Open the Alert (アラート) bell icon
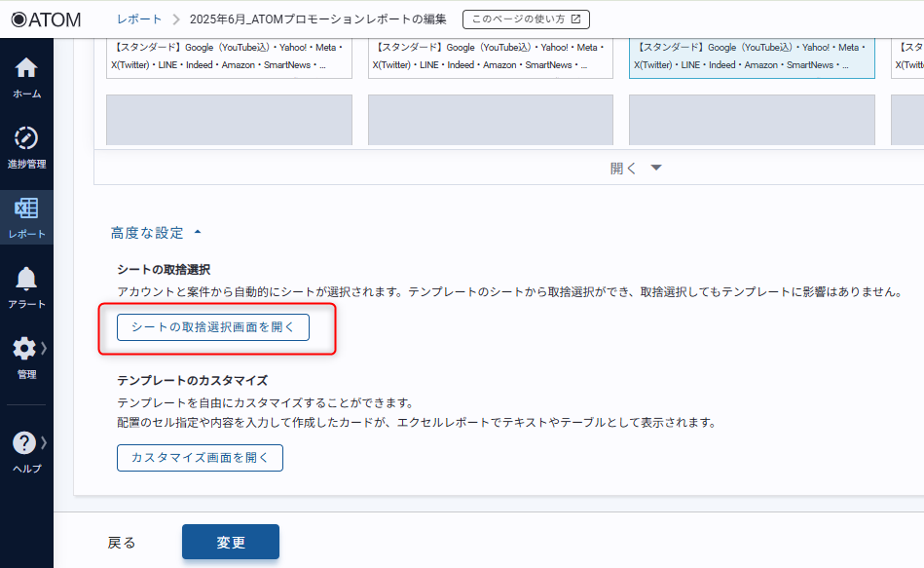The width and height of the screenshot is (924, 568). point(26,279)
